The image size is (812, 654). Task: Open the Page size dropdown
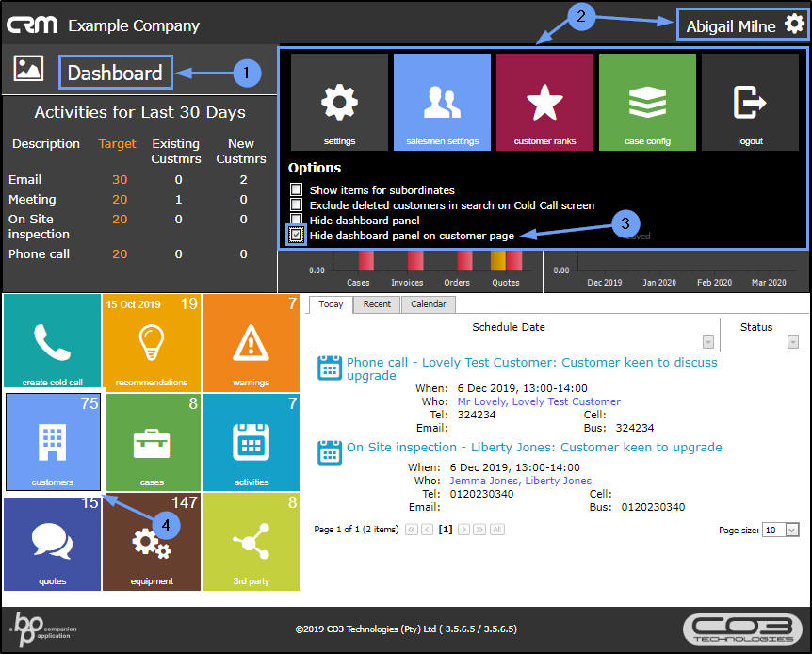(x=792, y=530)
